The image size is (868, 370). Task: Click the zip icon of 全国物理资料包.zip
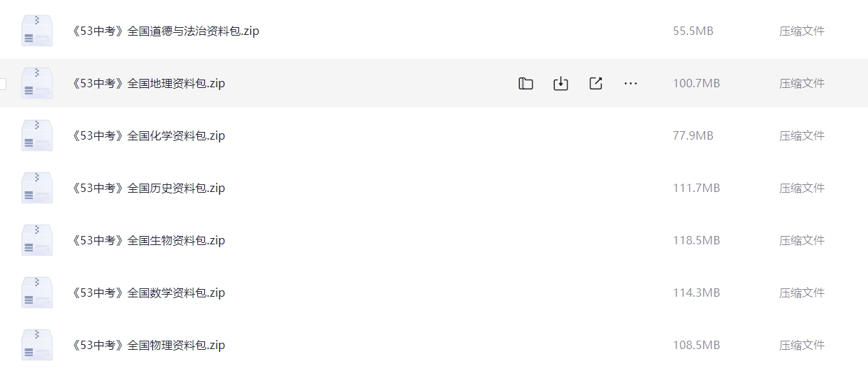click(37, 345)
